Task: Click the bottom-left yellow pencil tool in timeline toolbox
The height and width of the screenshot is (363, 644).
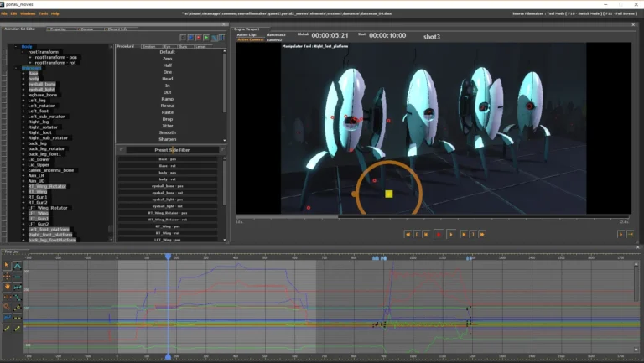Action: pyautogui.click(x=7, y=328)
